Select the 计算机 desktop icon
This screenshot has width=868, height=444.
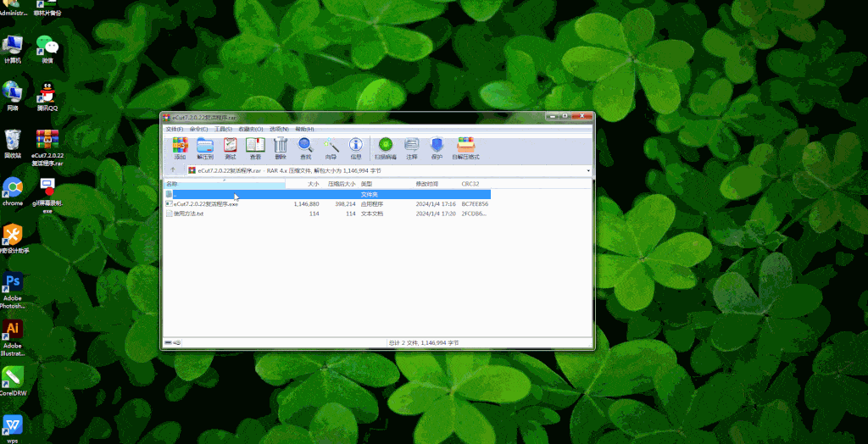point(12,49)
